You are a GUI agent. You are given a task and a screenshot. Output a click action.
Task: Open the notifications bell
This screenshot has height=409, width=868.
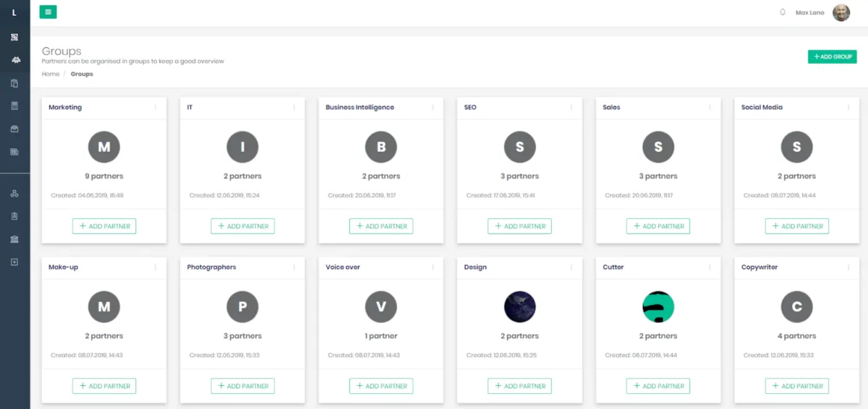click(x=783, y=12)
